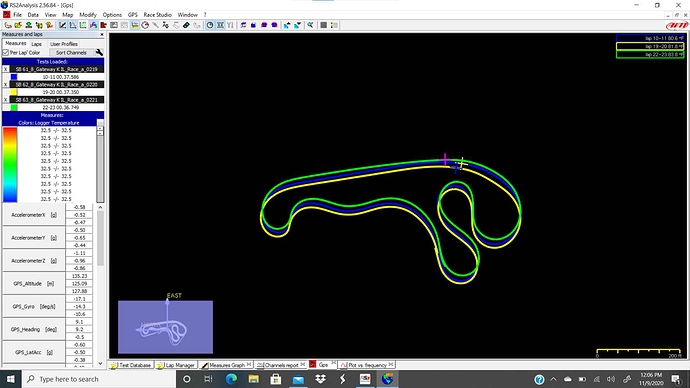Click the dark gray square toolbar icon
690x388 pixels.
point(323,25)
